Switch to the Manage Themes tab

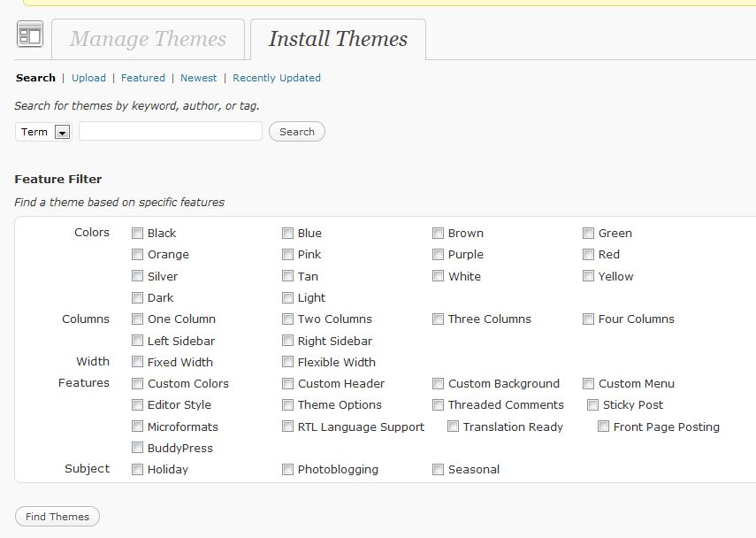(148, 39)
